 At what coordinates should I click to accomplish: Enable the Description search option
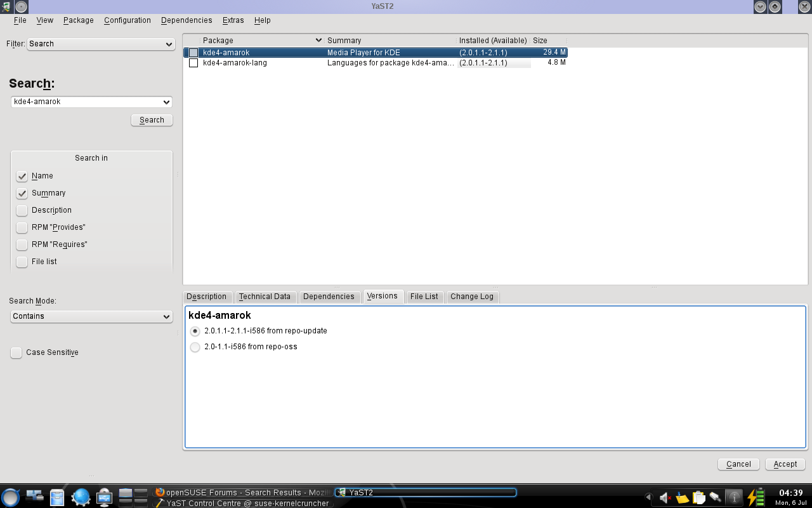22,210
